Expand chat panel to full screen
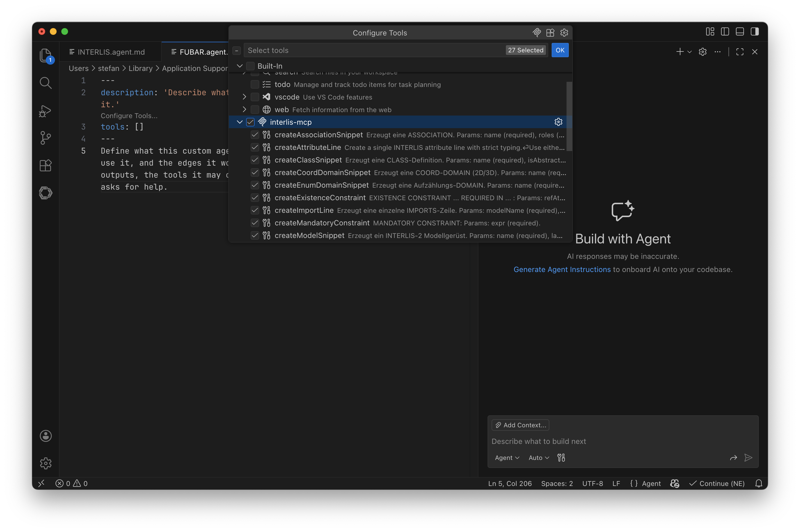The height and width of the screenshot is (532, 800). tap(740, 51)
